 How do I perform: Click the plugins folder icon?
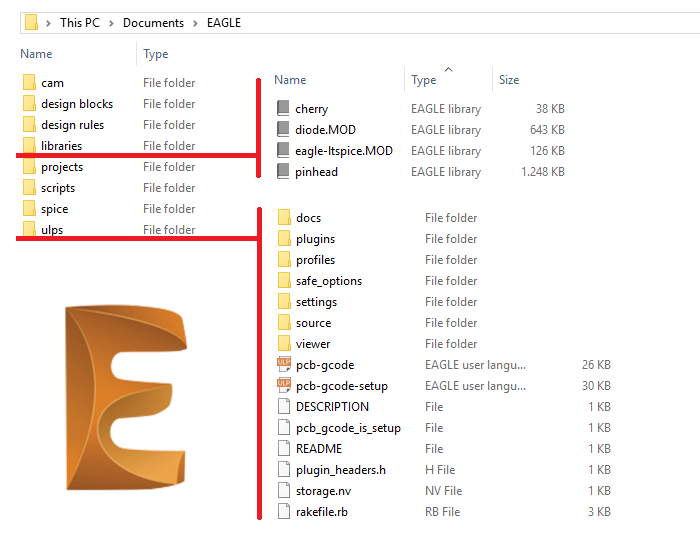[x=284, y=238]
